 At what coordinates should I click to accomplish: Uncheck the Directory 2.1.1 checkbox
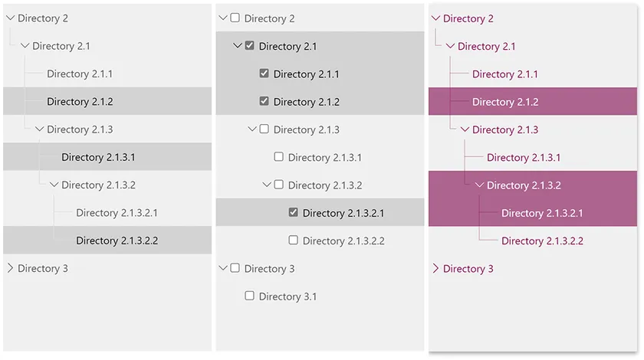click(264, 74)
